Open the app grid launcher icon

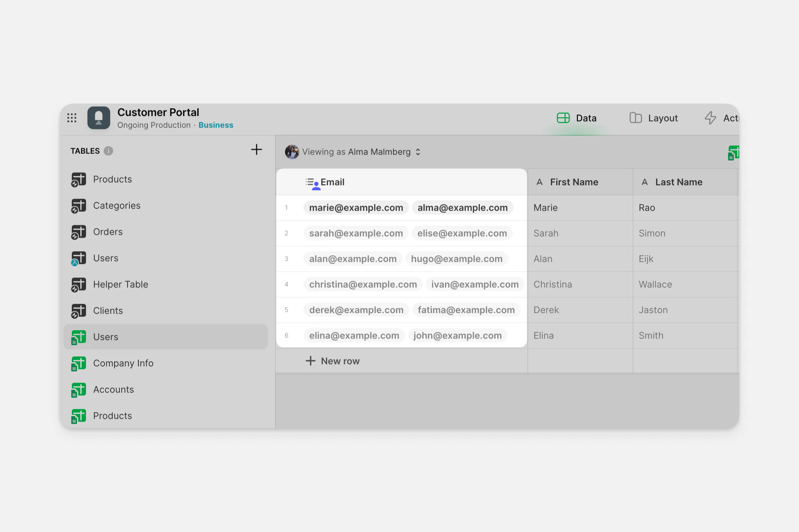click(x=72, y=118)
